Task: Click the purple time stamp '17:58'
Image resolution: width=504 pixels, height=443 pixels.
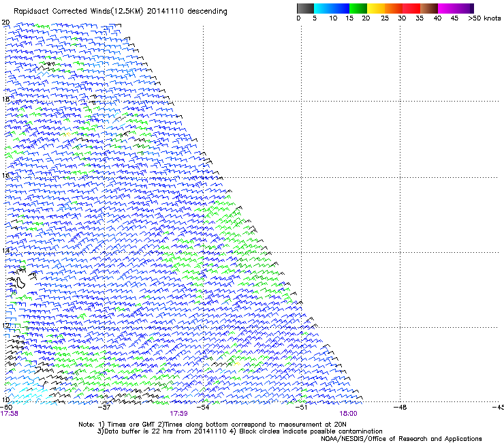Action: click(x=10, y=414)
